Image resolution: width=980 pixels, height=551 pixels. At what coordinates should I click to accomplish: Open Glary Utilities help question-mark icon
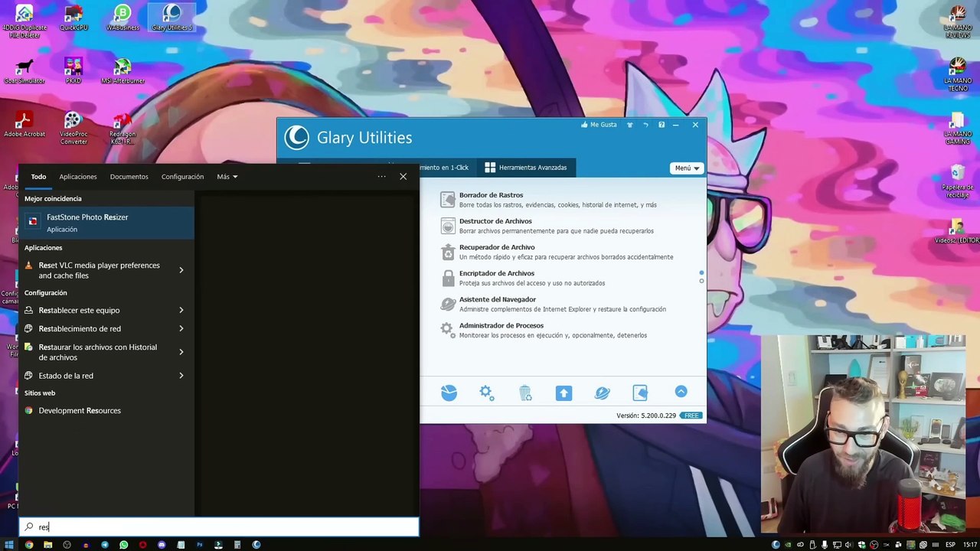tap(661, 125)
